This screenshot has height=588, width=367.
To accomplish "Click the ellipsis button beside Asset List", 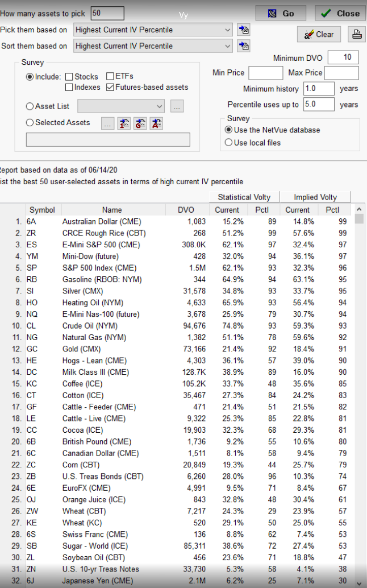I will click(177, 106).
